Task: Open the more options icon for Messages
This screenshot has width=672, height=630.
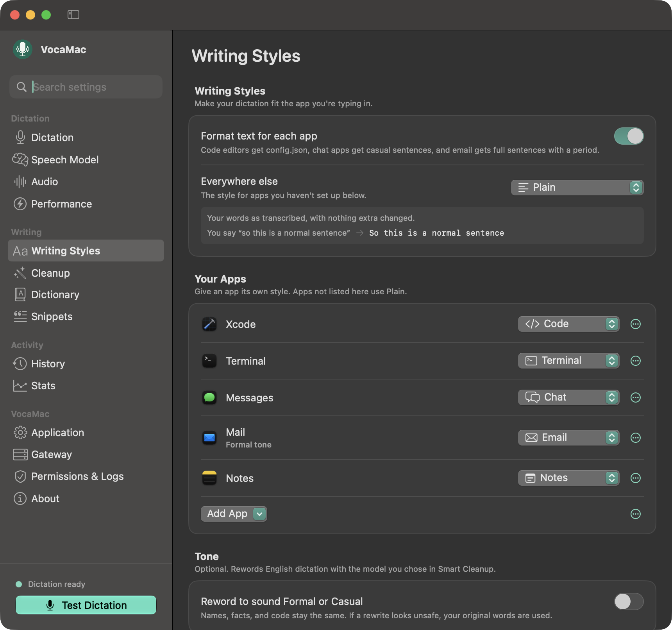Action: click(x=636, y=397)
